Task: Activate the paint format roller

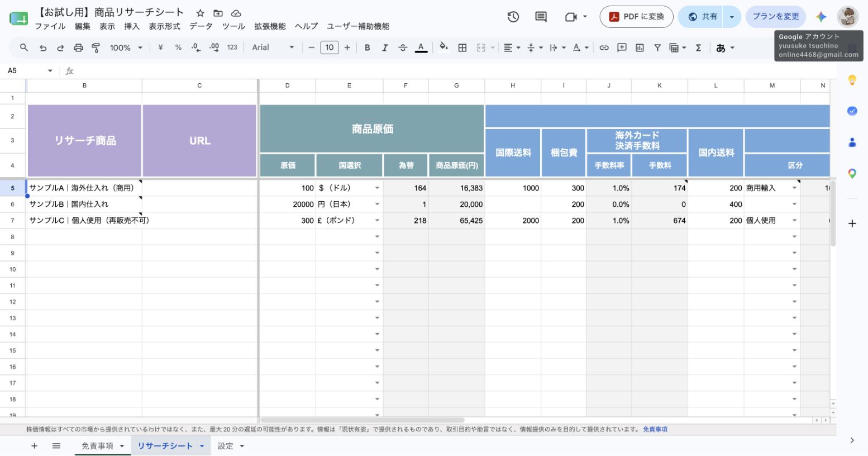Action: click(96, 48)
